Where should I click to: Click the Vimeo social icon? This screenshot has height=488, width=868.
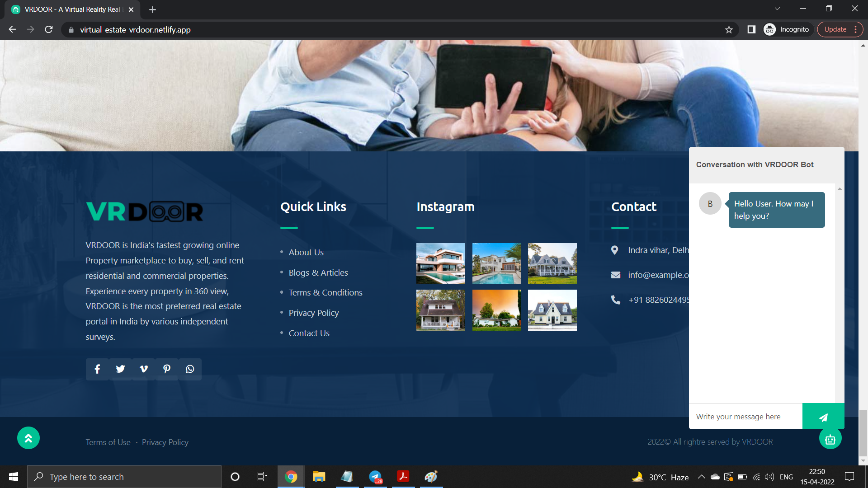tap(144, 369)
